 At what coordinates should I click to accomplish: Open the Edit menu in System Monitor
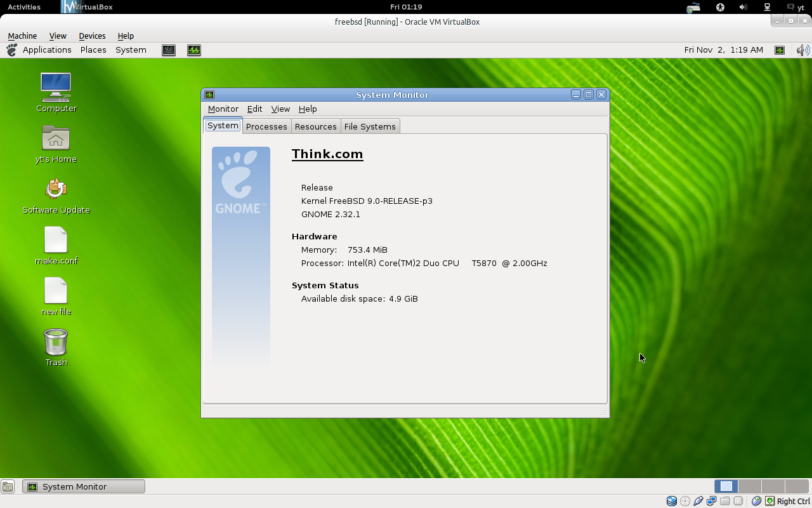[254, 109]
